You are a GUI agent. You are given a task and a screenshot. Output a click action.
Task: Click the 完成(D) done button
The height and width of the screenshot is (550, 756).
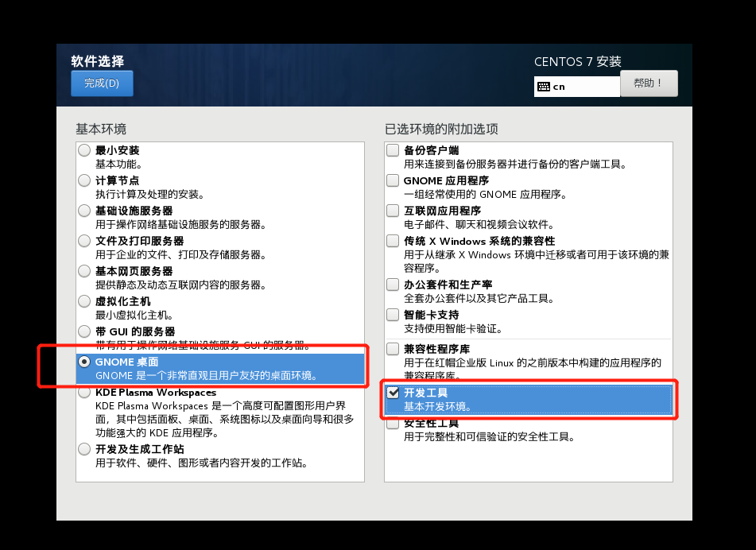(x=102, y=83)
